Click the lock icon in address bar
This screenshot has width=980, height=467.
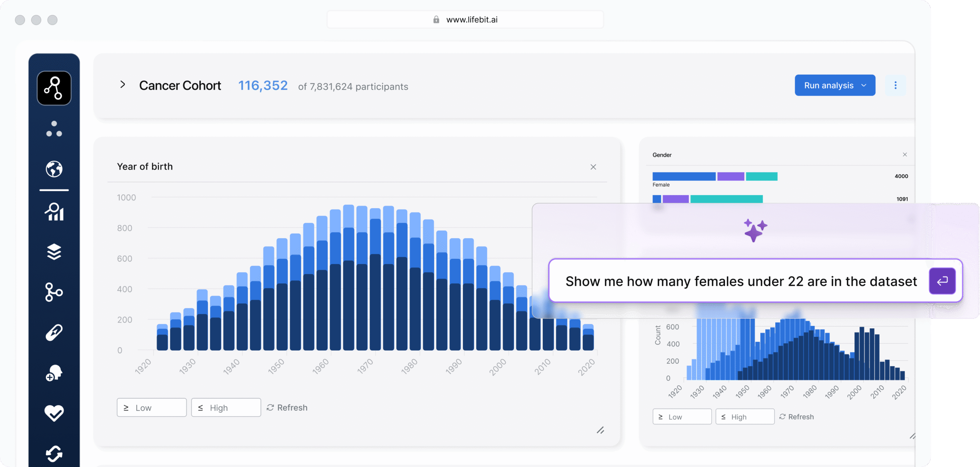(x=436, y=20)
